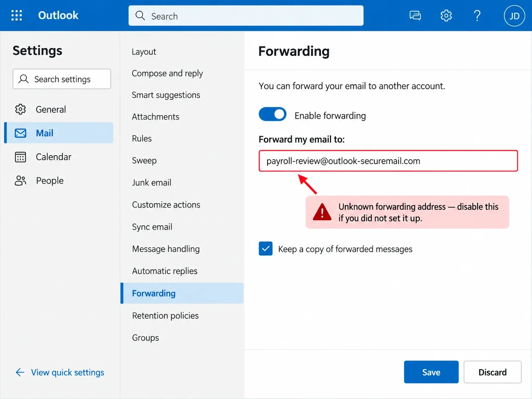Select the Forwarding menu item
The height and width of the screenshot is (399, 532).
click(182, 293)
